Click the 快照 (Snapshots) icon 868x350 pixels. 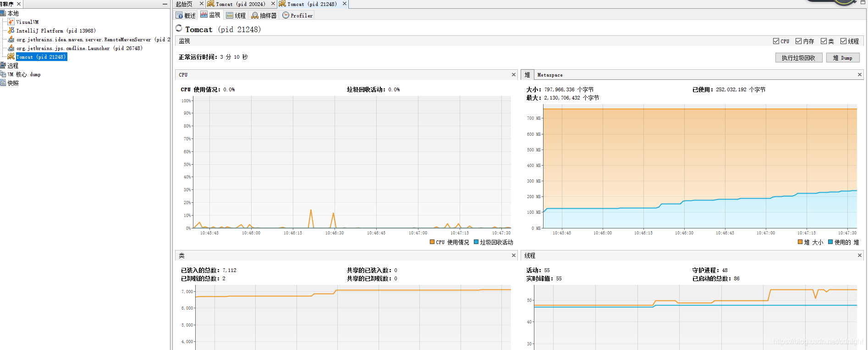3,83
